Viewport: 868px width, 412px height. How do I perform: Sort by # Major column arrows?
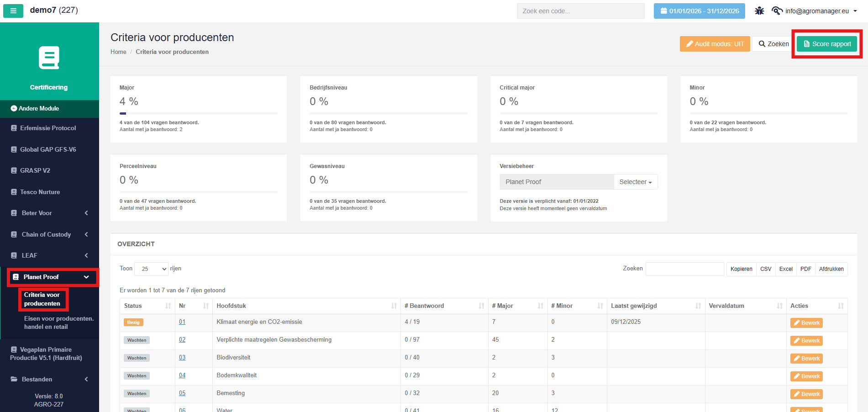[541, 306]
